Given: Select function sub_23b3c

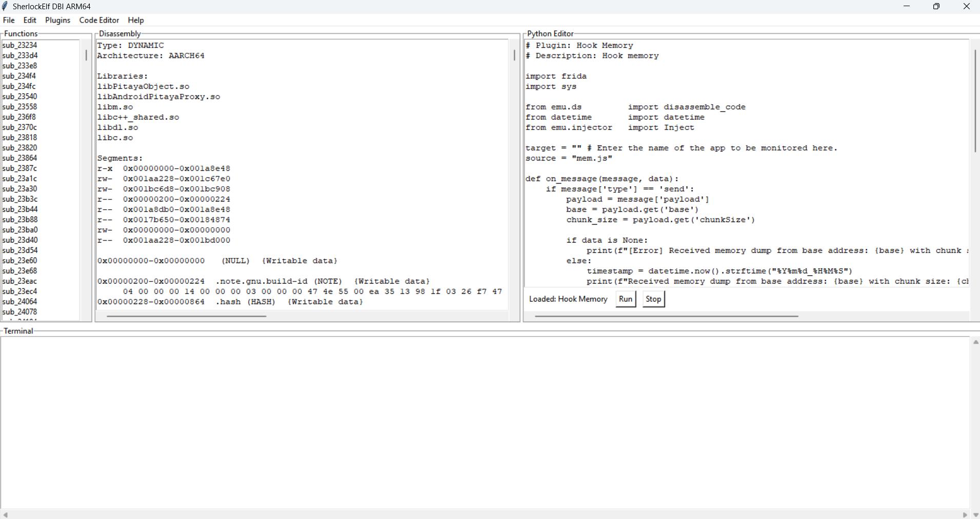Looking at the screenshot, I should (19, 199).
